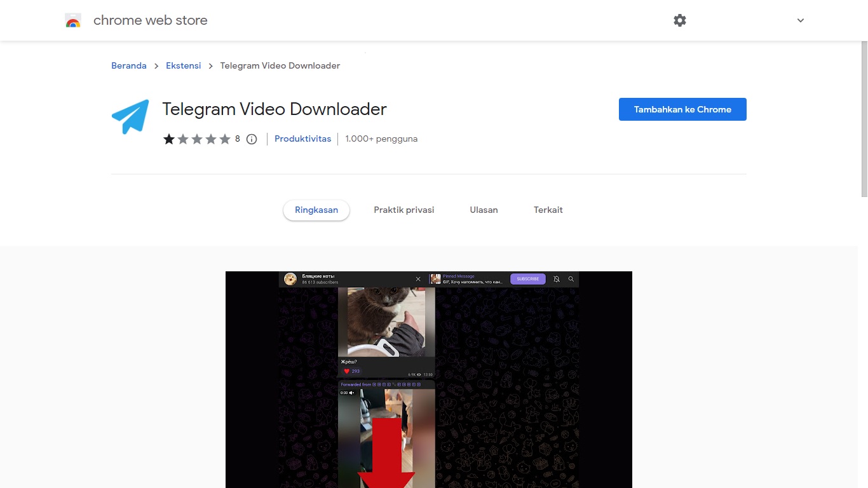
Task: Expand the account dropdown chevron
Action: [x=801, y=20]
